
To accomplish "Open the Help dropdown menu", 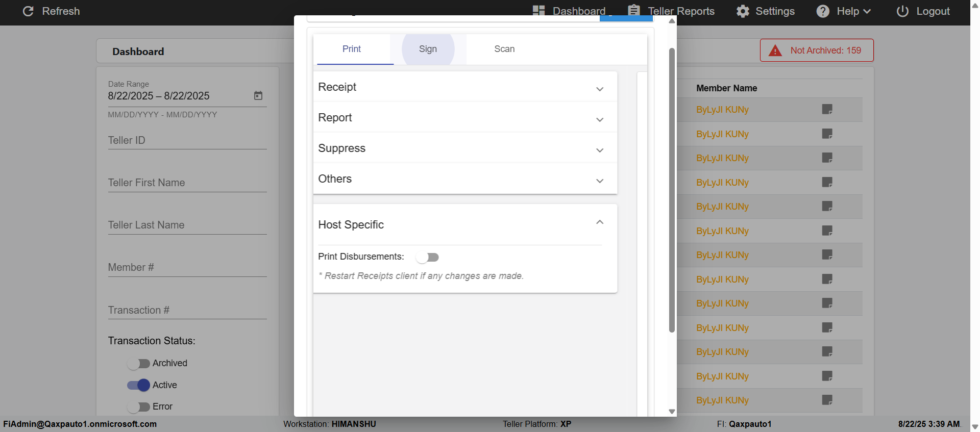I will 843,11.
